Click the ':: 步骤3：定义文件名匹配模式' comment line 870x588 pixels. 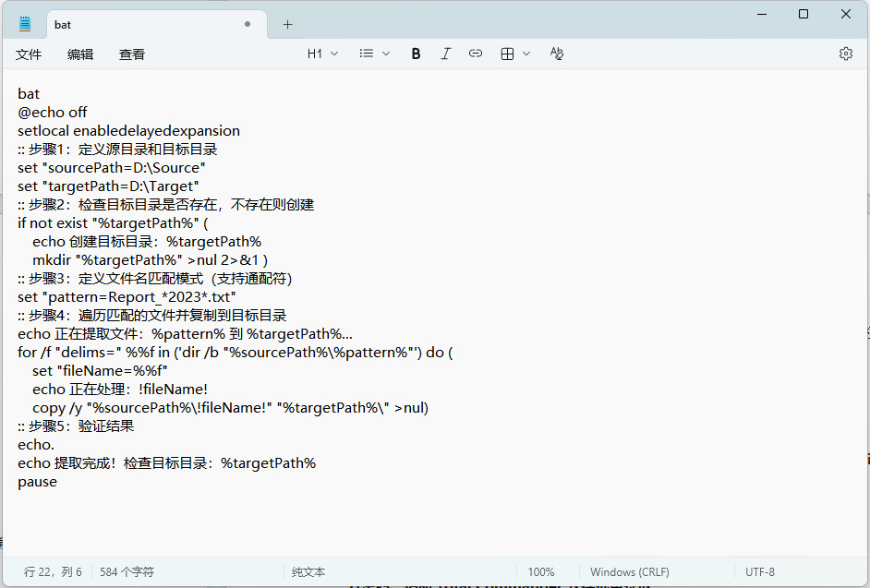(x=155, y=279)
